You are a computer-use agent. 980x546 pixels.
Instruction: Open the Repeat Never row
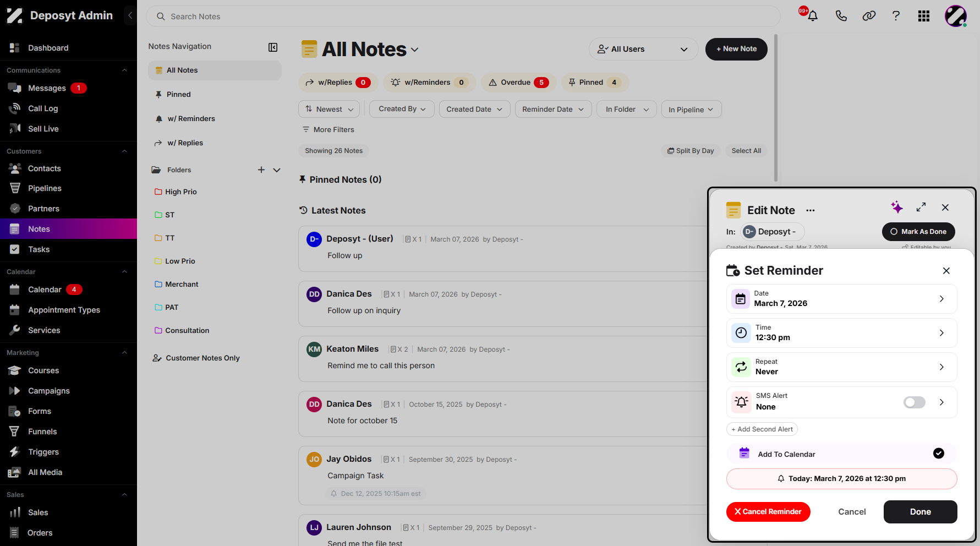(x=841, y=367)
